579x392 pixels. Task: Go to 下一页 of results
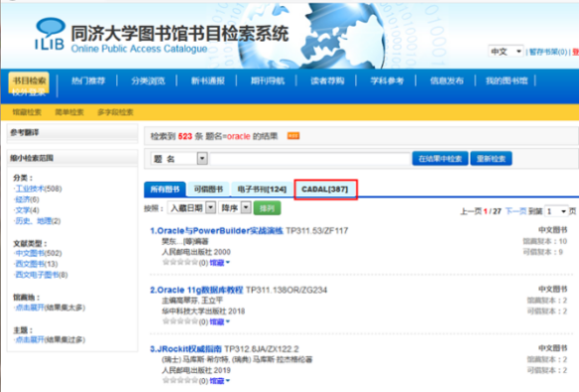point(515,211)
